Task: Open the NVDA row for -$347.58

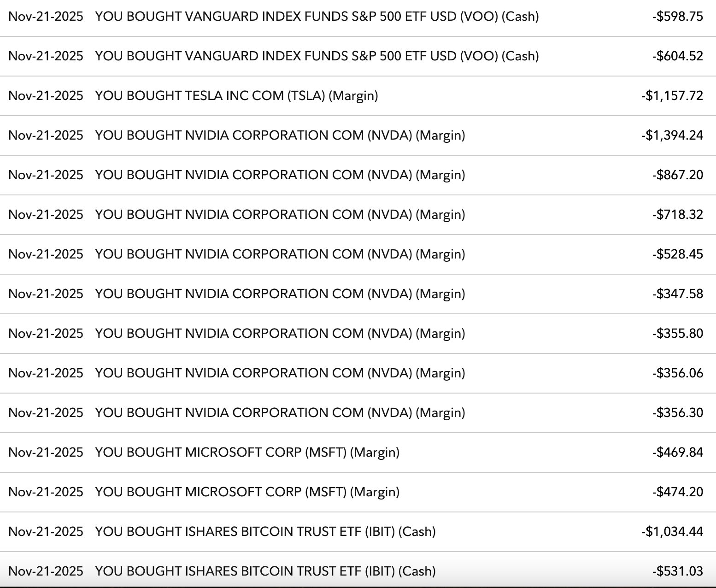Action: click(x=280, y=294)
